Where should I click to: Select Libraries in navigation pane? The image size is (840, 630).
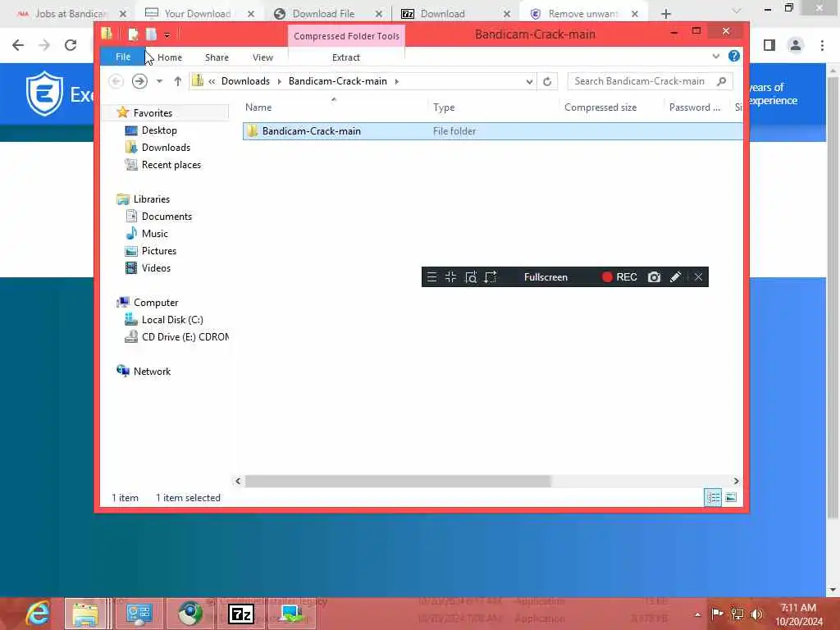pos(152,199)
